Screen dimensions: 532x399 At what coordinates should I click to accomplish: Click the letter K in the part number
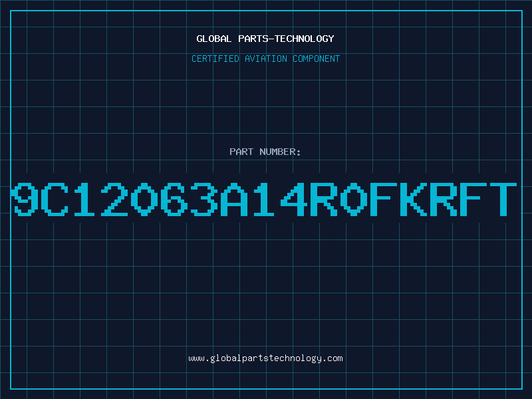point(414,199)
